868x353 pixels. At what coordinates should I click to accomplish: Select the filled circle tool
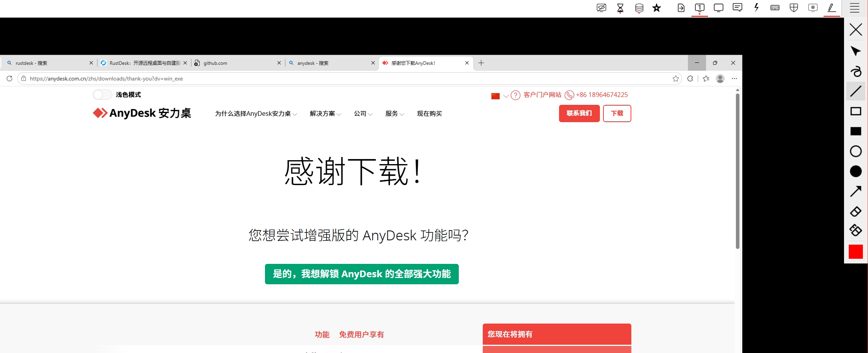[855, 171]
